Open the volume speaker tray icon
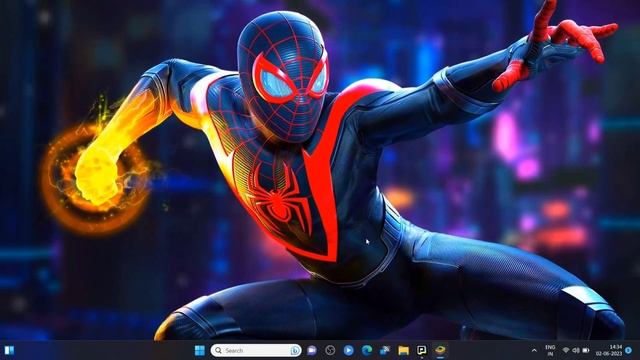Image resolution: width=640 pixels, height=360 pixels. tap(576, 350)
